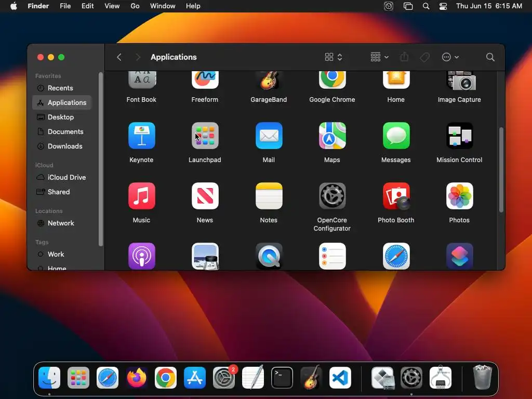
Task: Select Downloads in the sidebar
Action: click(62, 146)
